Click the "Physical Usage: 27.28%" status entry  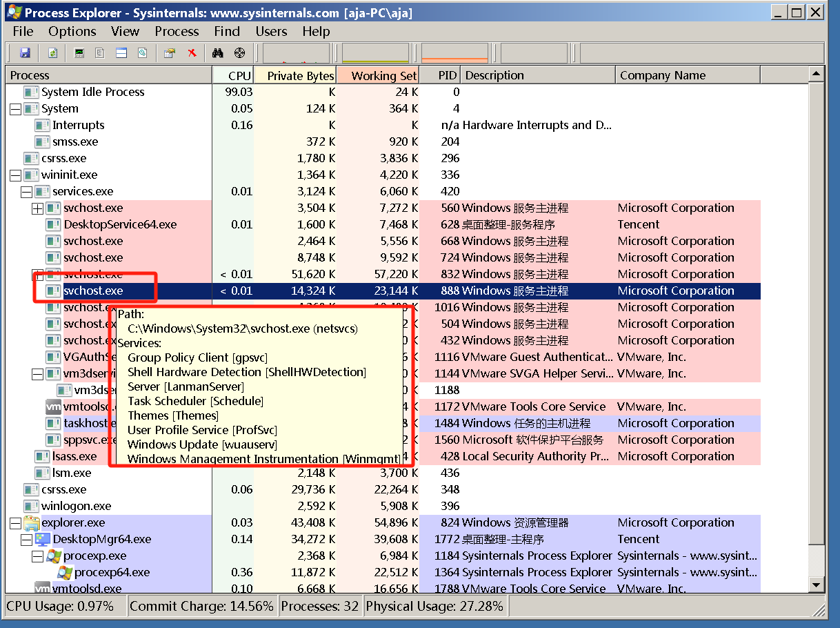click(434, 606)
